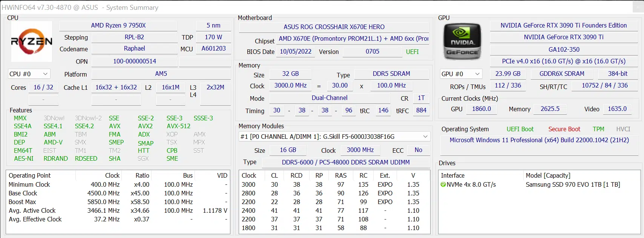
Task: Click the green TPM label
Action: coord(598,129)
